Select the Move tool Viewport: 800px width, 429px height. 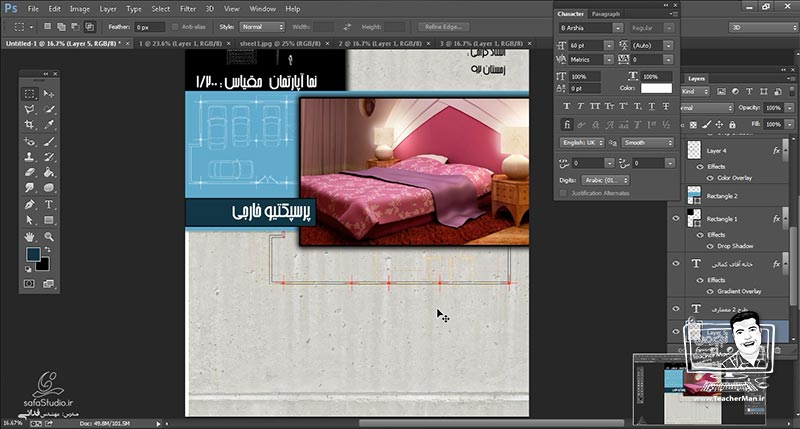click(49, 94)
